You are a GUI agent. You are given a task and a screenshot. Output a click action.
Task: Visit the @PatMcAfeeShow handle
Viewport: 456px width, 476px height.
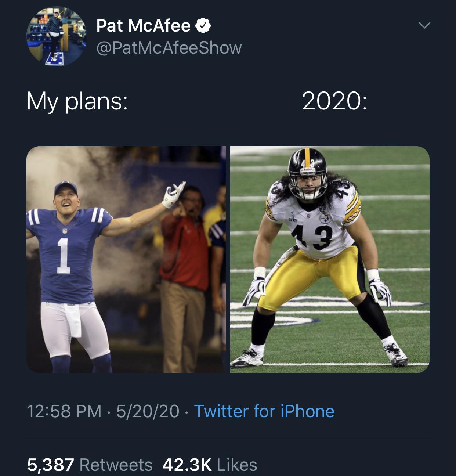[x=169, y=48]
